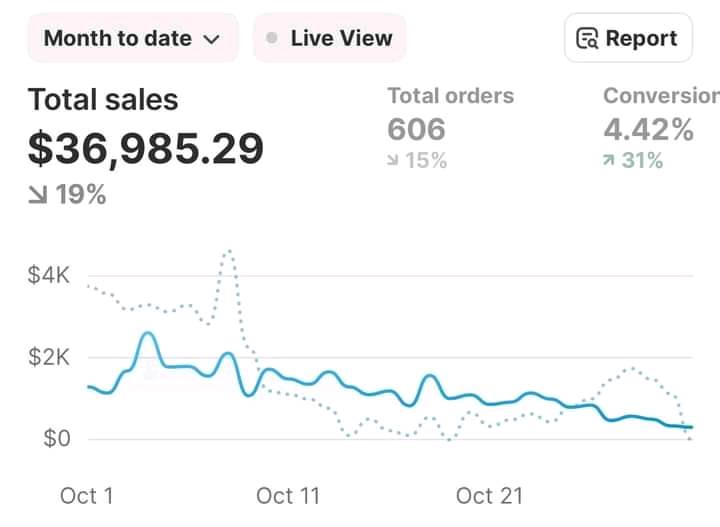Click the 4.42% conversion value
The width and height of the screenshot is (720, 527).
coord(648,129)
